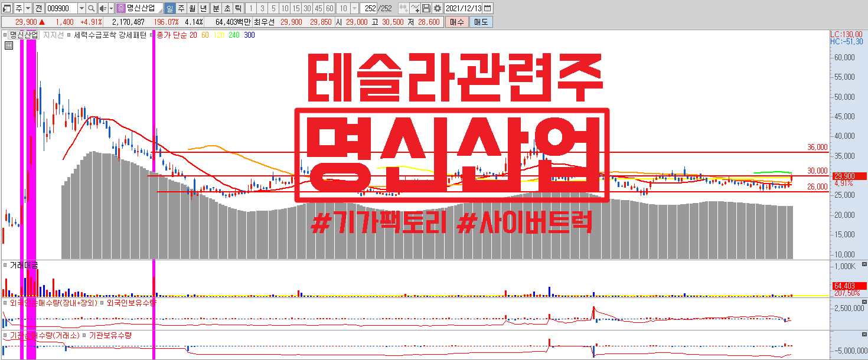
Task: Close the foreign net-buy panel corner button
Action: [865, 302]
